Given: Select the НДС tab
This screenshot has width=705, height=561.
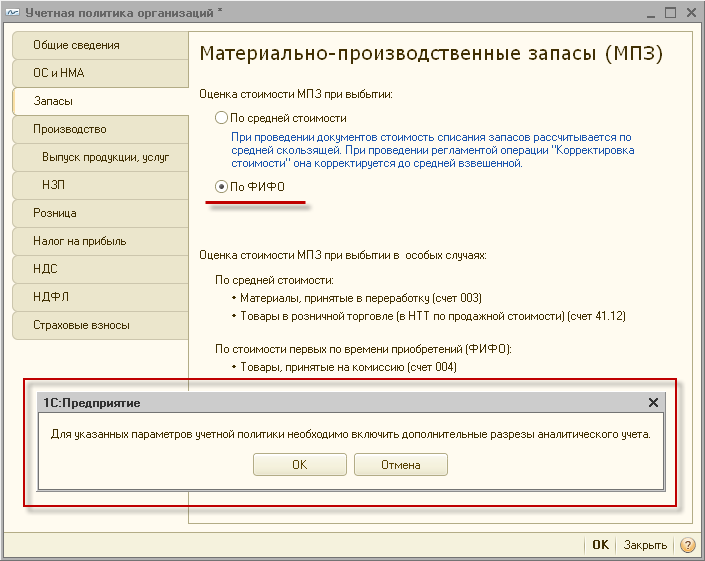Looking at the screenshot, I should coord(100,269).
